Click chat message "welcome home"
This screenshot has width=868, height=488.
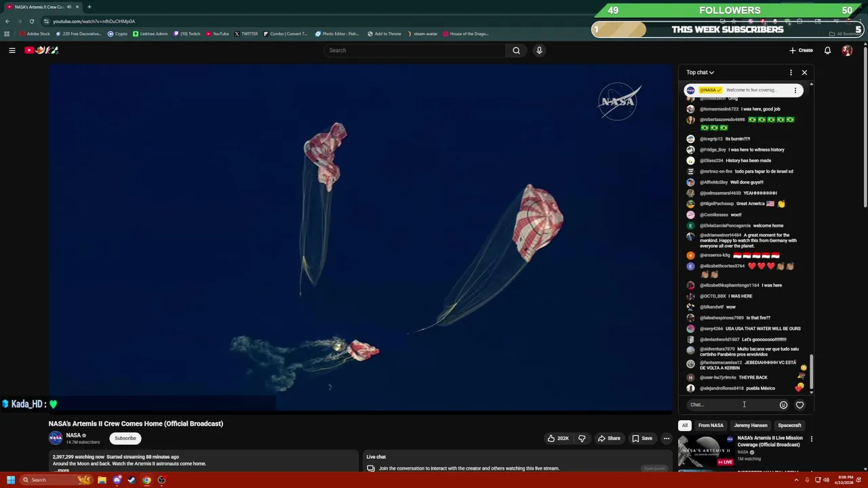(x=768, y=226)
